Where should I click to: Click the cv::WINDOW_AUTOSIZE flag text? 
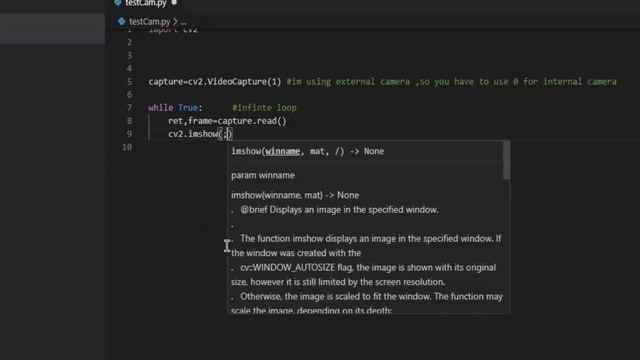(296, 268)
